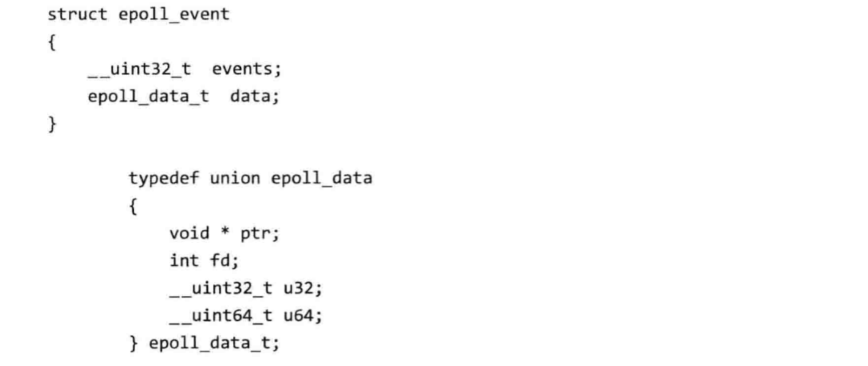Select the __uint32_t u32 line
Viewport: 868px width, 366px height.
246,289
